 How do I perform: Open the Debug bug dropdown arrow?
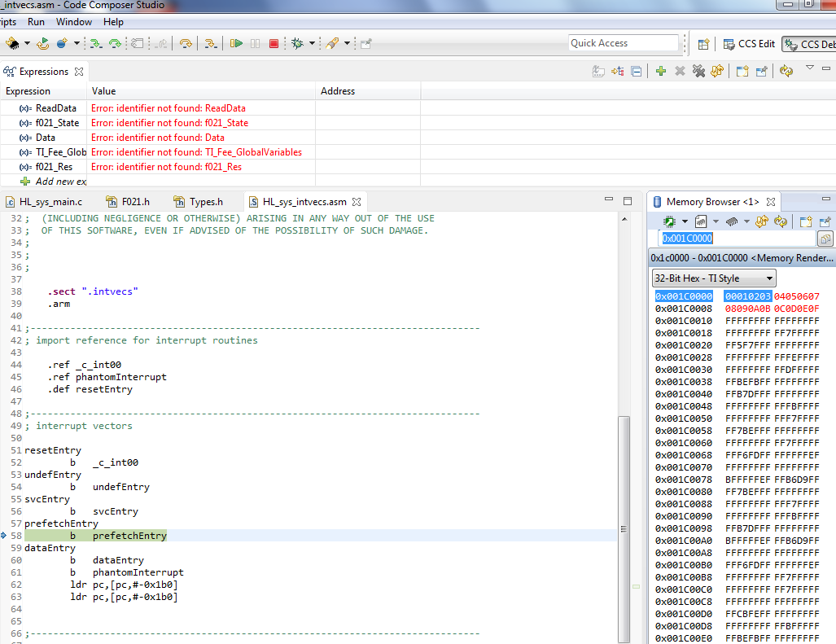coord(313,43)
